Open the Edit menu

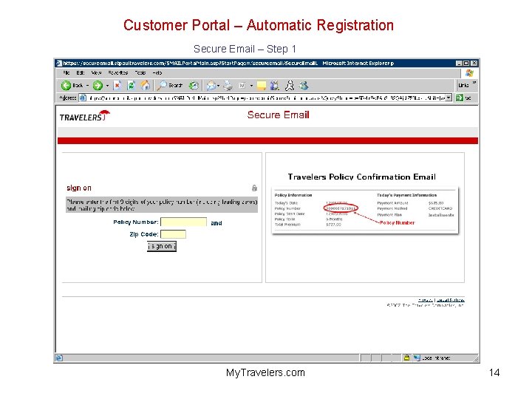[81, 72]
